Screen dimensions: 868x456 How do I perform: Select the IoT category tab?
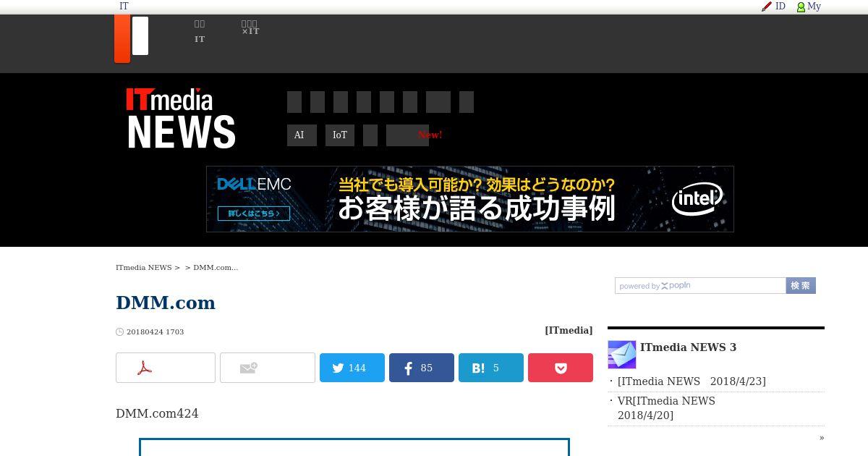340,135
